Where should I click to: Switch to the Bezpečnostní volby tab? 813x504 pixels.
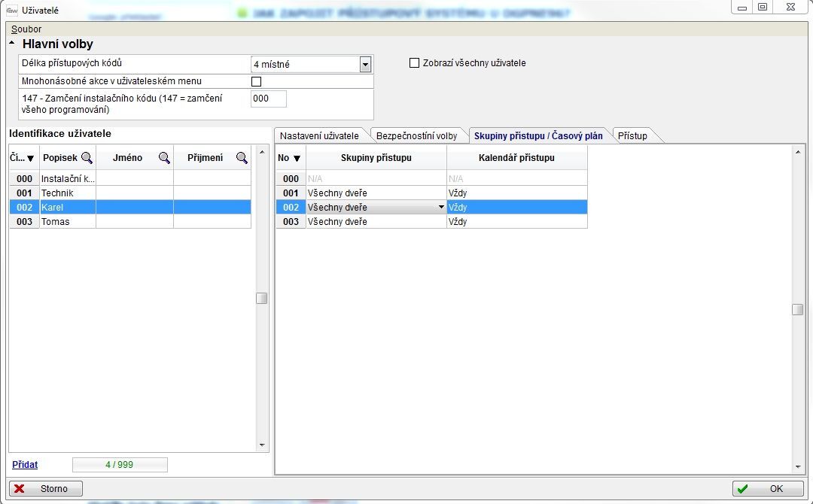click(x=416, y=136)
